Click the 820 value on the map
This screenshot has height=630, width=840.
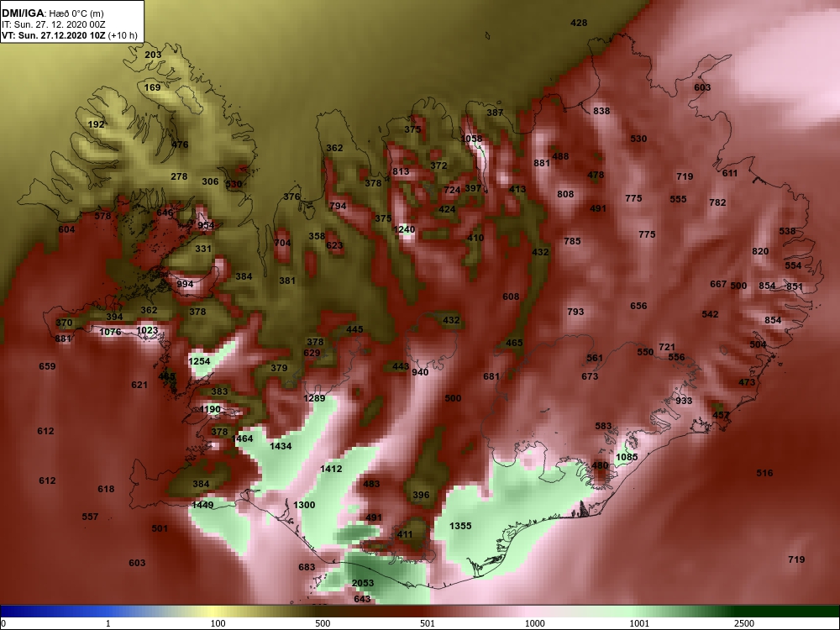point(760,252)
